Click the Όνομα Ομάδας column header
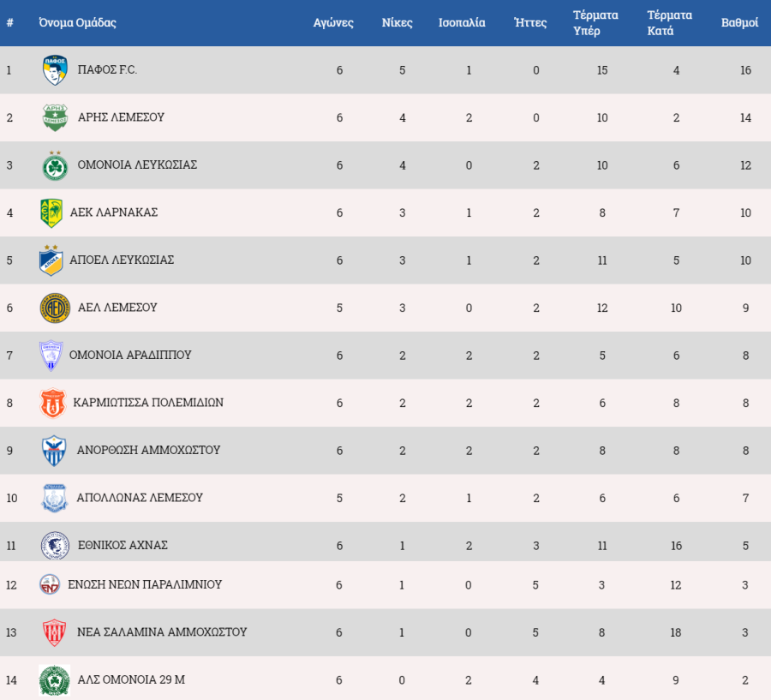This screenshot has height=700, width=771. (x=78, y=23)
